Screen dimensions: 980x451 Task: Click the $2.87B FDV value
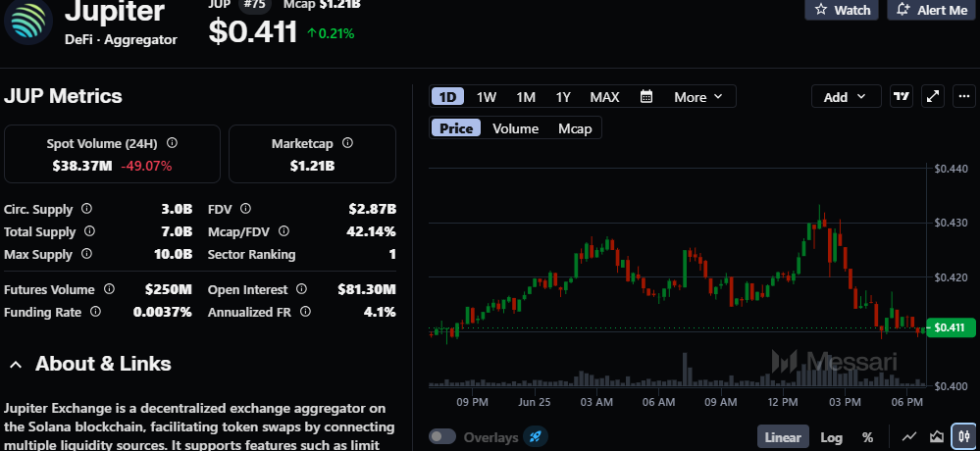(373, 209)
